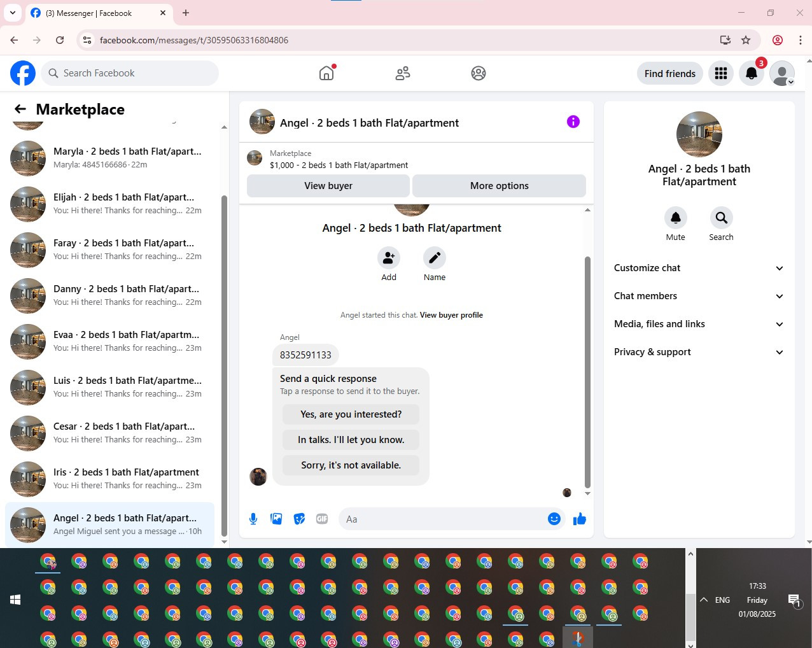Focus the Search Facebook field
Image resolution: width=812 pixels, height=648 pixels.
pos(130,73)
